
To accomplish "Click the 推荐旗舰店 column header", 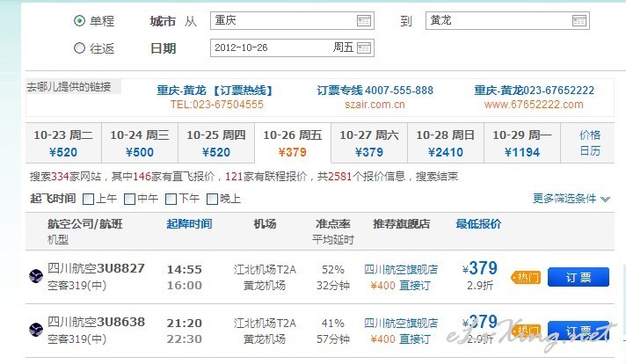I will 402,224.
